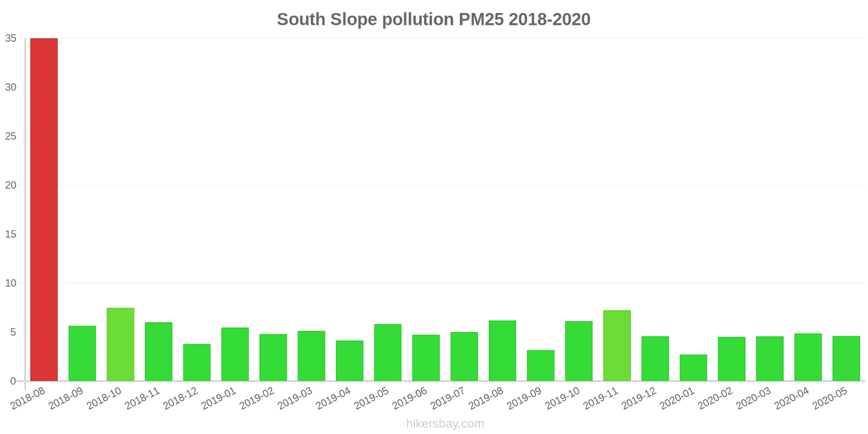
Task: Click the 2020-05 bar
Action: (846, 359)
